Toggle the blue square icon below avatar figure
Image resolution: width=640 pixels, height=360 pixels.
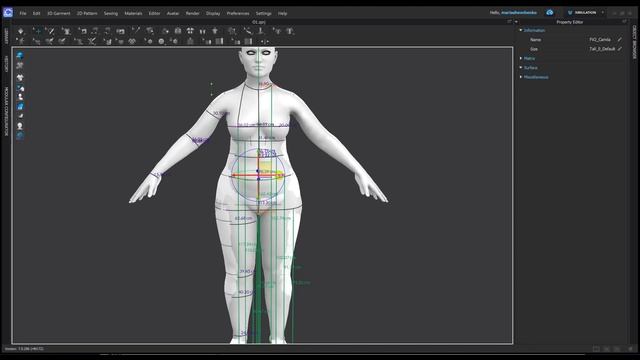tap(20, 107)
